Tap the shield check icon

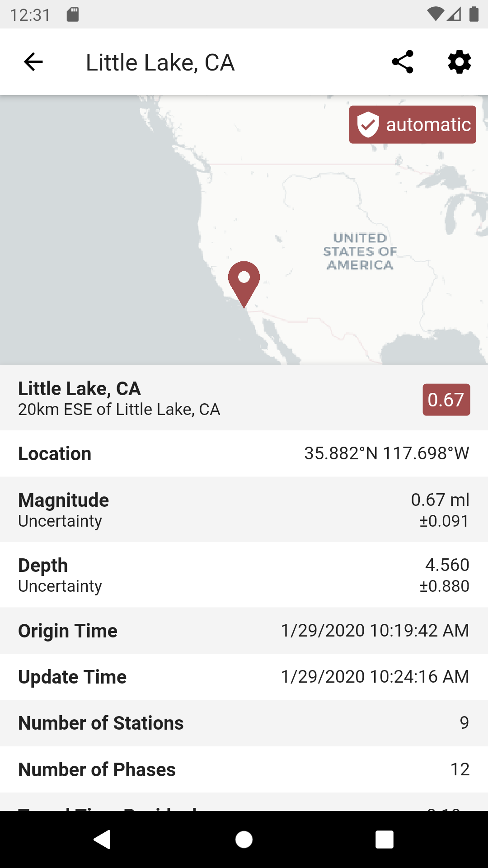point(368,124)
